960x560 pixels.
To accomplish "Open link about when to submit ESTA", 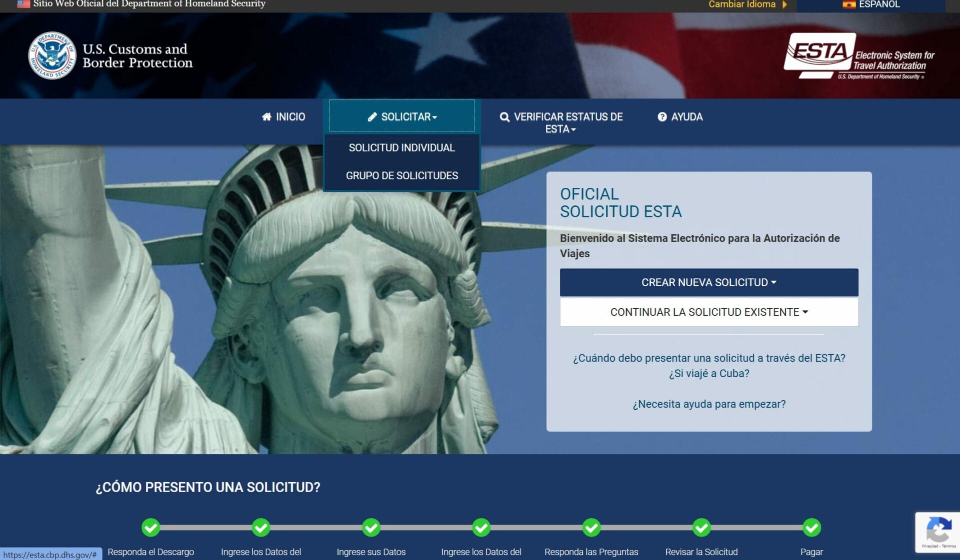I will [x=709, y=358].
